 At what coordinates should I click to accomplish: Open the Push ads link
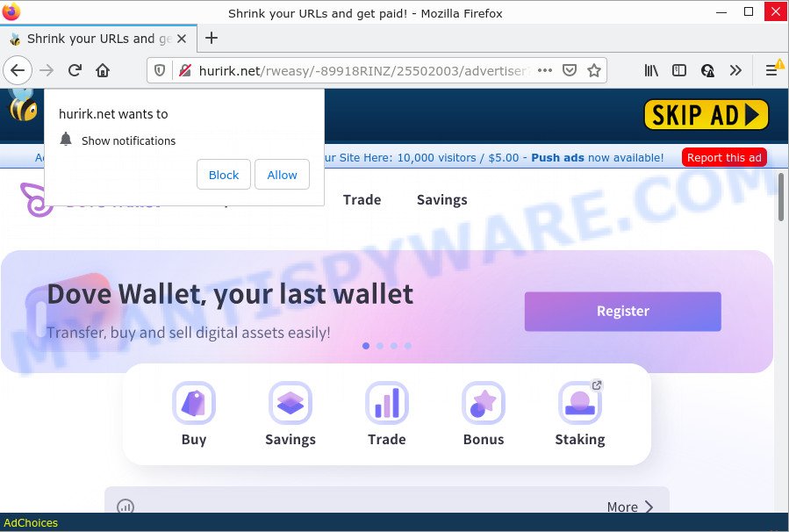point(557,157)
